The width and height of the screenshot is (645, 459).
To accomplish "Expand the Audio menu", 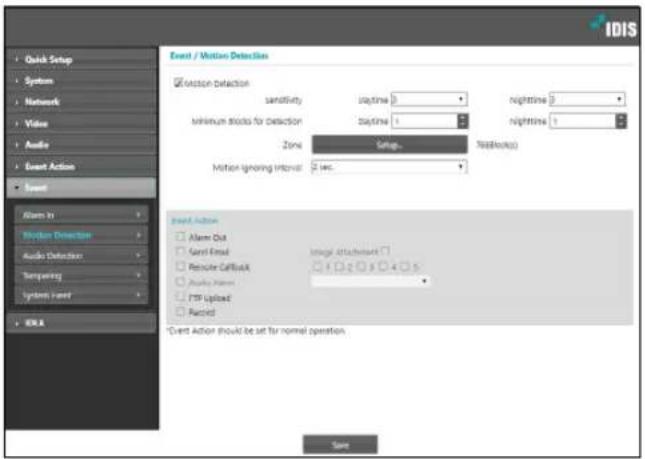I will (81, 145).
